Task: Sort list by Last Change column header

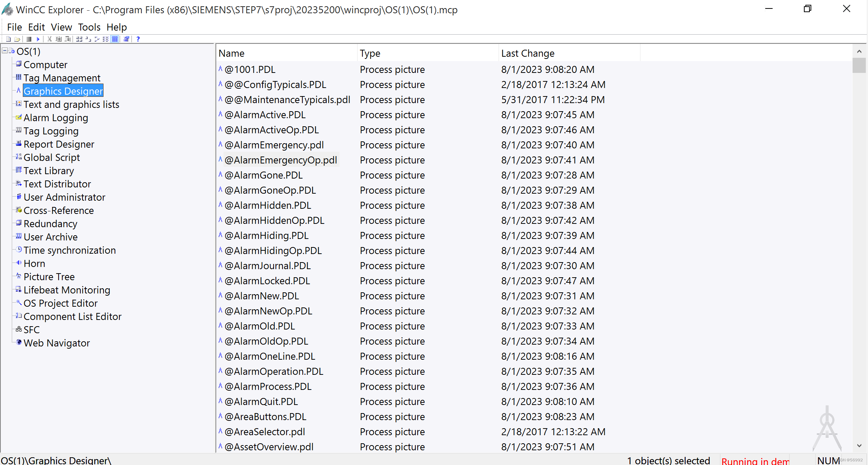Action: (528, 53)
